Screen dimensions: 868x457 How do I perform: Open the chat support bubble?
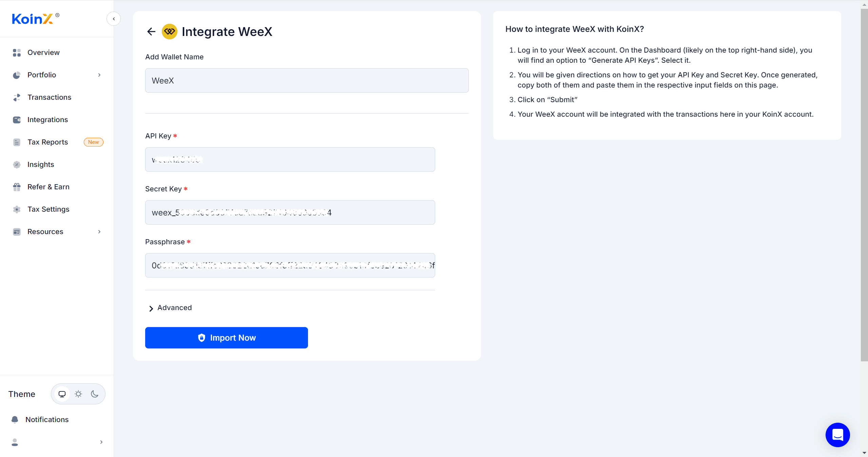point(837,435)
